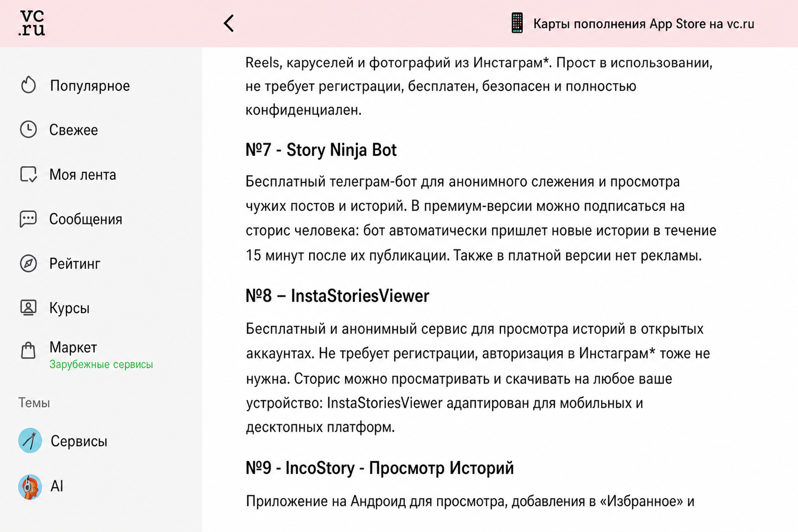Image resolution: width=798 pixels, height=532 pixels.
Task: Click the green Зарубежные сервисы label
Action: point(101,365)
